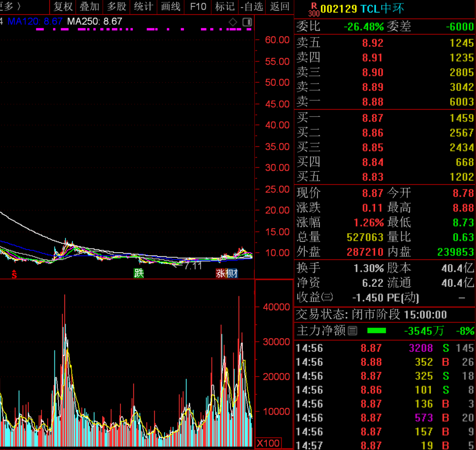Click 总量 value 527063
Screen dimensions: 476x450
(x=365, y=238)
